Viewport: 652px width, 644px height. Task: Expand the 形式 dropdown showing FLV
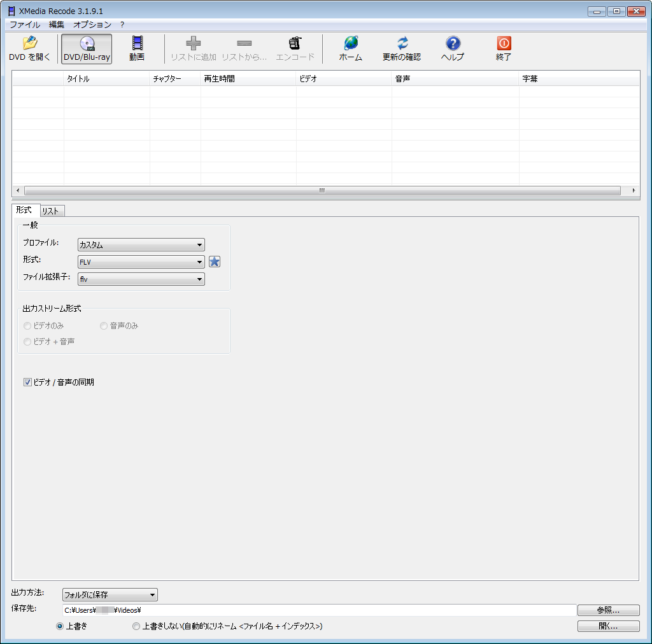click(x=141, y=262)
